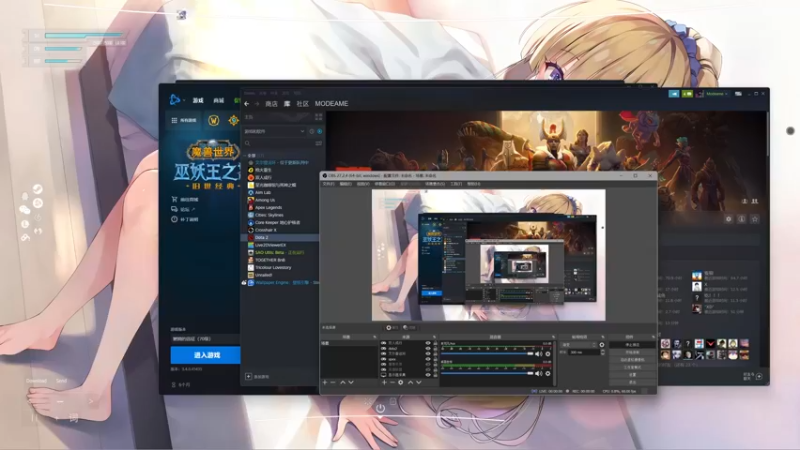This screenshot has width=800, height=450.
Task: Lock the display capture source in OBS
Action: (x=435, y=374)
